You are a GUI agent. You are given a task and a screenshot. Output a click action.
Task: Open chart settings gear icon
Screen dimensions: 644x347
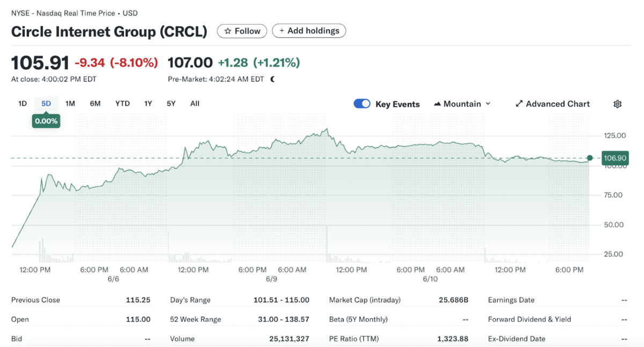(x=617, y=104)
